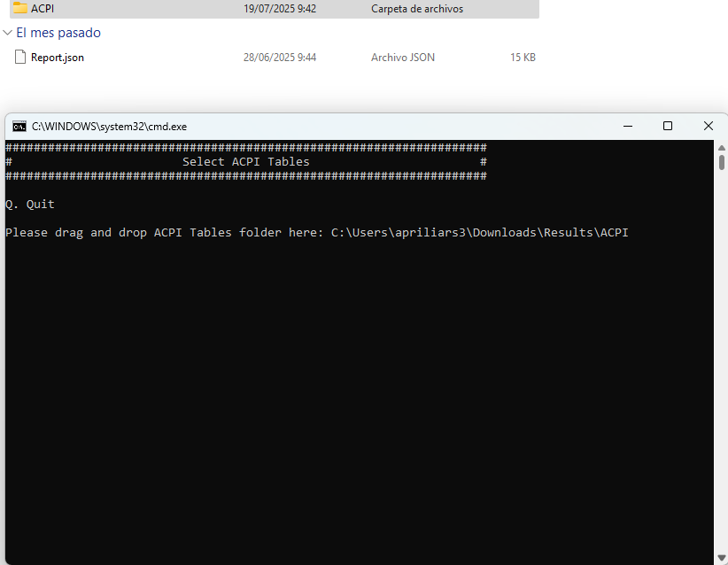Select the Report.json document icon

tap(19, 57)
